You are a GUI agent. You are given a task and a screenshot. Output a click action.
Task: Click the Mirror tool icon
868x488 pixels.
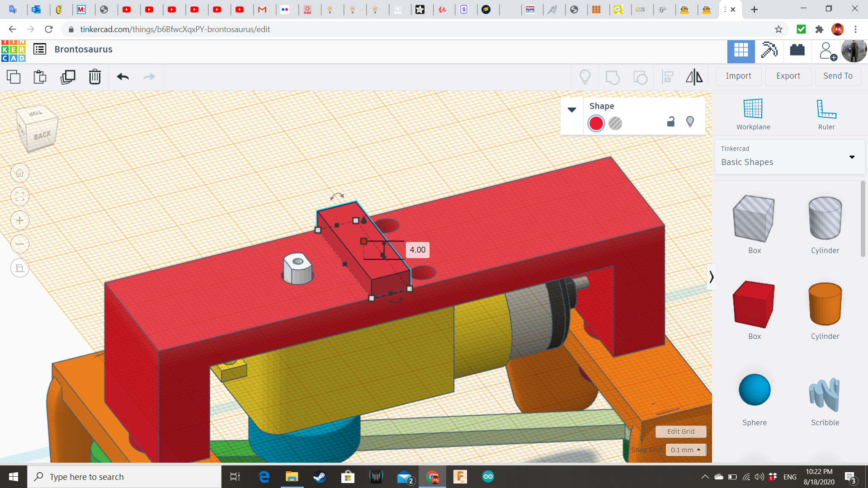pyautogui.click(x=694, y=77)
